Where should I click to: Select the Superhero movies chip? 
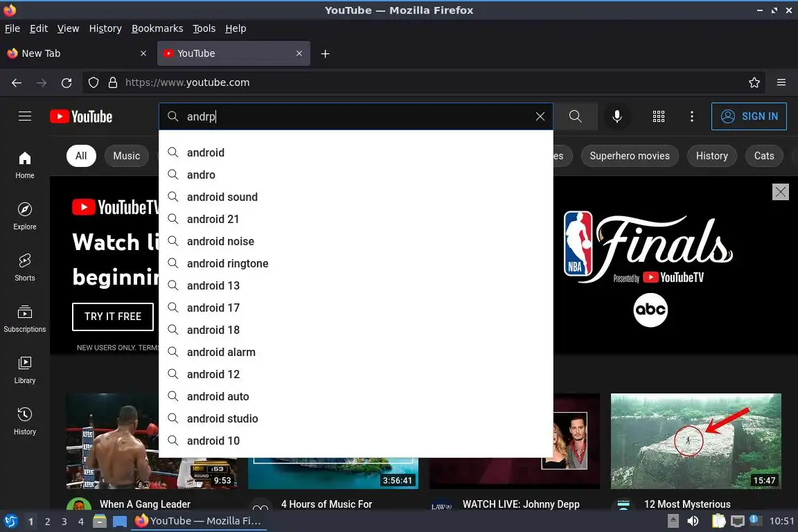click(630, 156)
